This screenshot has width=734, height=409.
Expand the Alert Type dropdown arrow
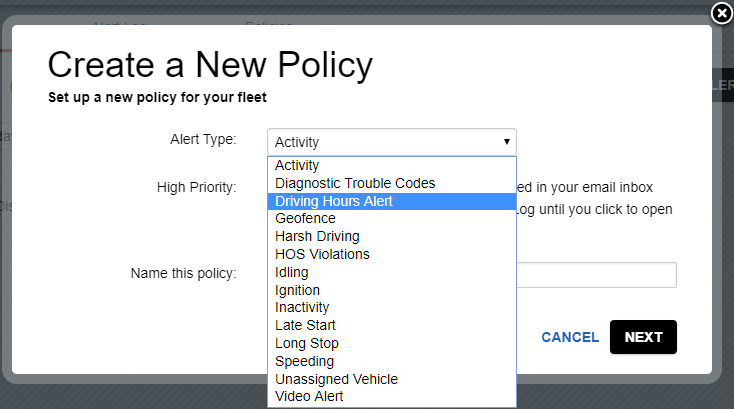pyautogui.click(x=506, y=141)
